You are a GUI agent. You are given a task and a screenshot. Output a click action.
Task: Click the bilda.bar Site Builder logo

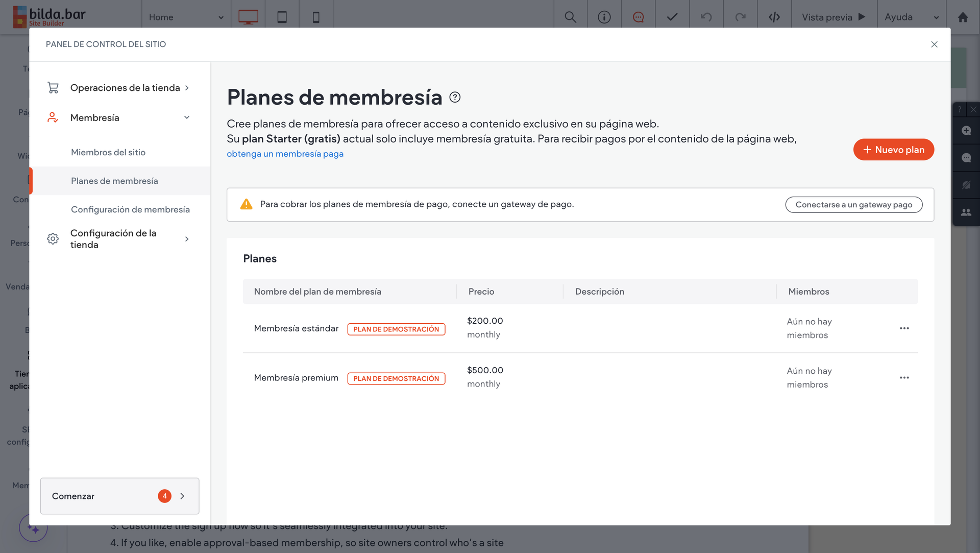[x=49, y=16]
